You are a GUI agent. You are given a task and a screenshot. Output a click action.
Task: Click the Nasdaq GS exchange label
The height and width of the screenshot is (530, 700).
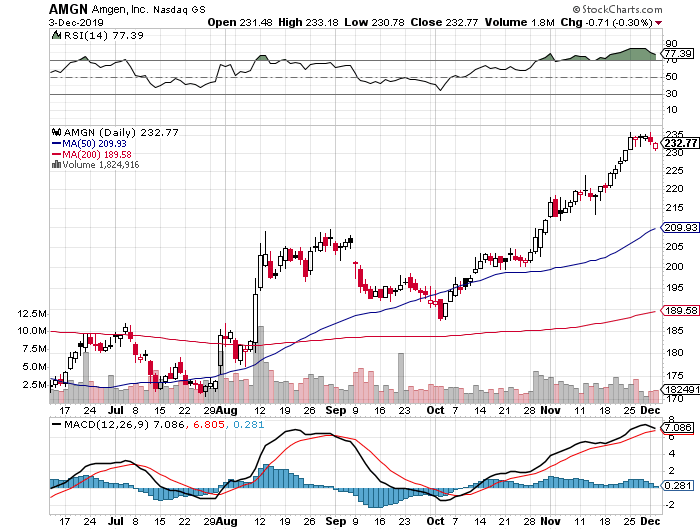click(179, 9)
